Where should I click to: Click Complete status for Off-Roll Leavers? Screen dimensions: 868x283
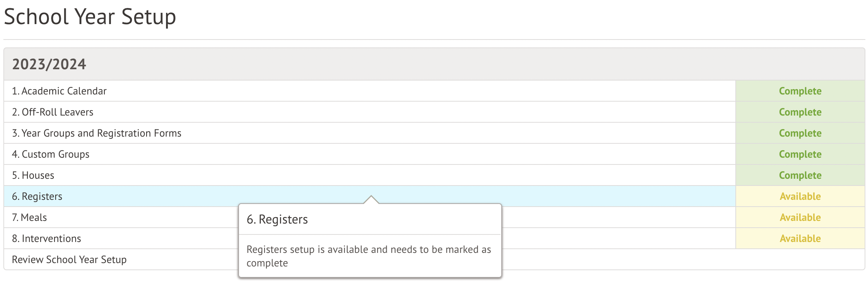click(x=800, y=112)
